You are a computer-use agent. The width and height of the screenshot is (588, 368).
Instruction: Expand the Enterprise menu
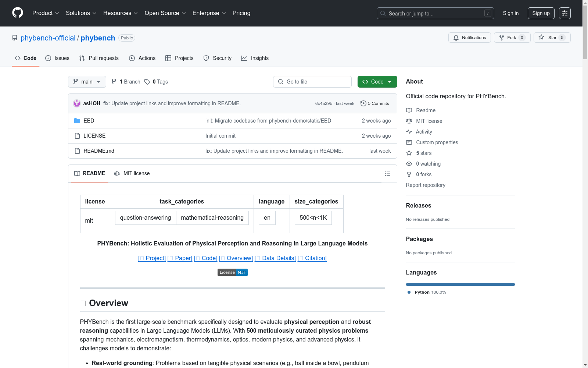209,13
